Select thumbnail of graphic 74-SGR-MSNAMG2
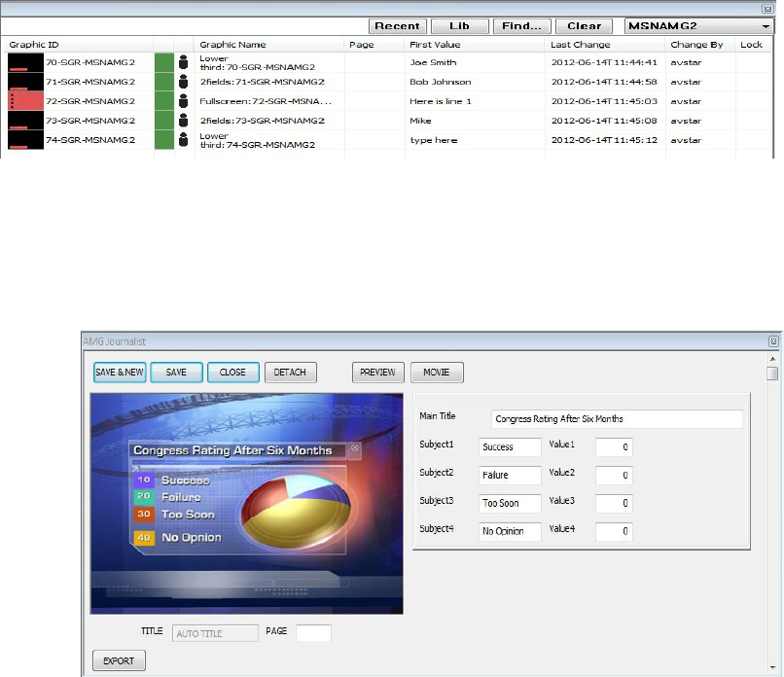Viewport: 784px width, 677px height. coord(25,140)
